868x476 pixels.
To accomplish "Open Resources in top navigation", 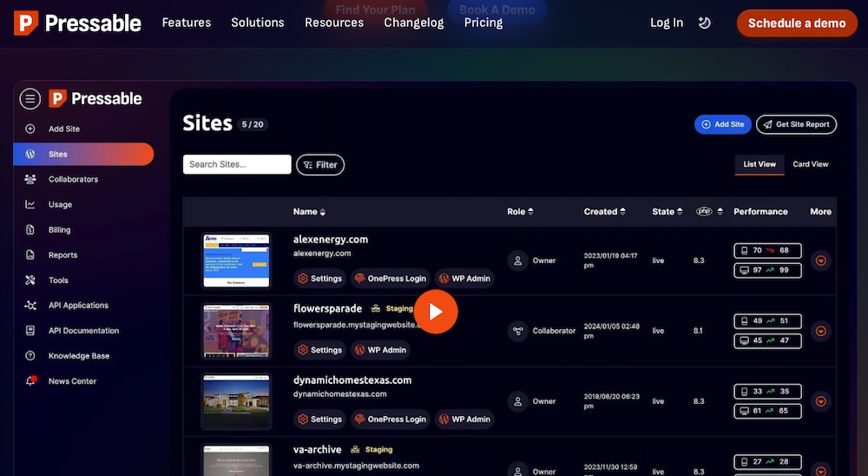I will (x=334, y=23).
